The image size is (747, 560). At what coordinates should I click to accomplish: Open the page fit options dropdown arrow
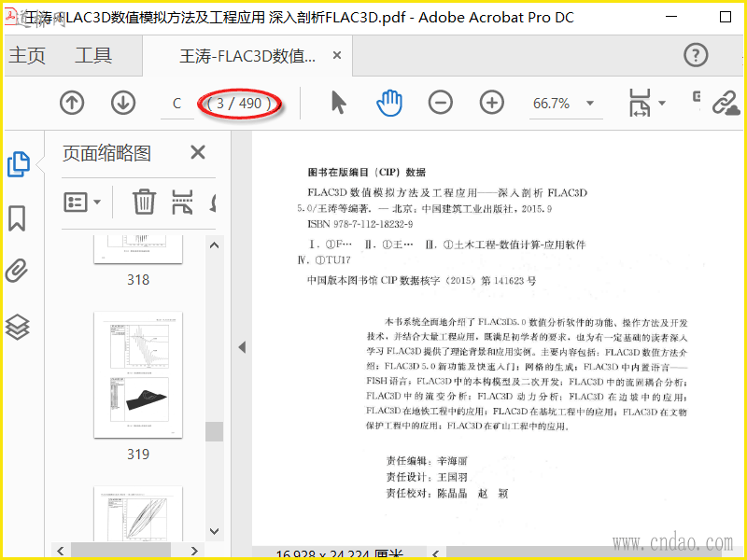point(662,103)
